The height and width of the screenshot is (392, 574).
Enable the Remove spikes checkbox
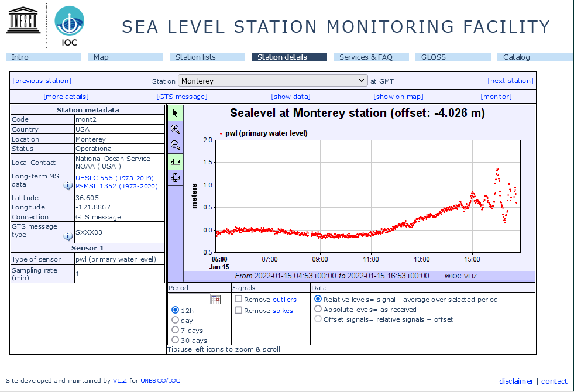click(238, 310)
